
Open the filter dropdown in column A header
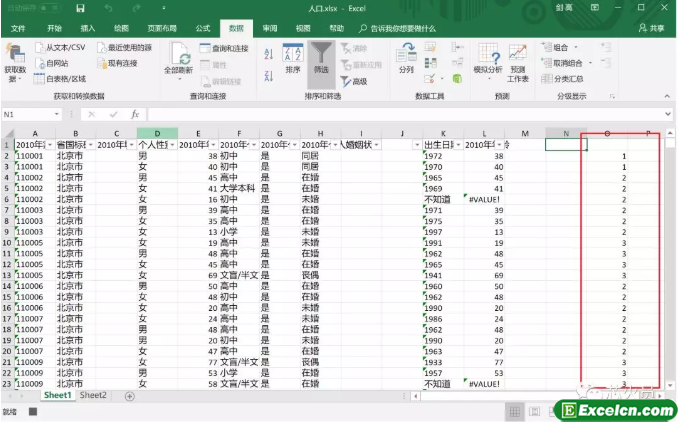click(x=47, y=145)
